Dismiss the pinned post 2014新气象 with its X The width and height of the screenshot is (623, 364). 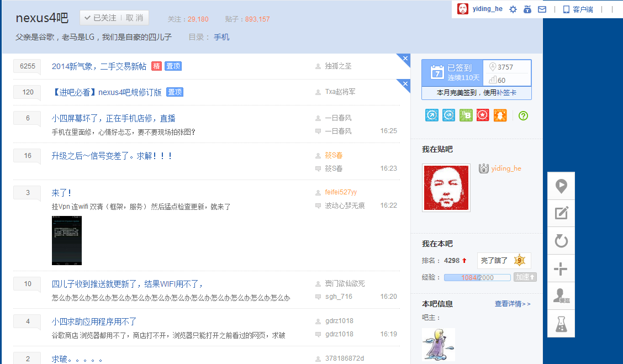405,59
